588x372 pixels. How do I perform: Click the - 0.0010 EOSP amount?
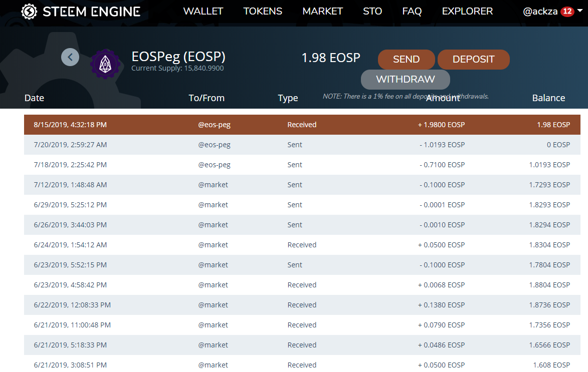click(442, 225)
